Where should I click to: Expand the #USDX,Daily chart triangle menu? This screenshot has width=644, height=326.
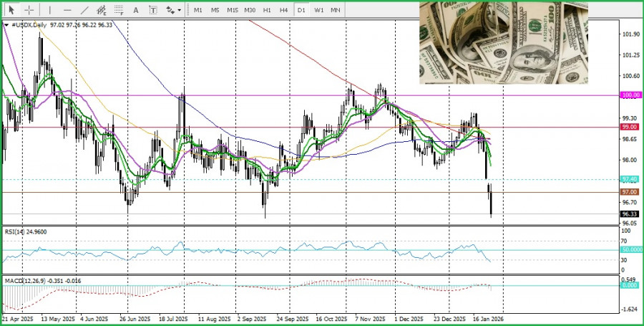pos(6,25)
